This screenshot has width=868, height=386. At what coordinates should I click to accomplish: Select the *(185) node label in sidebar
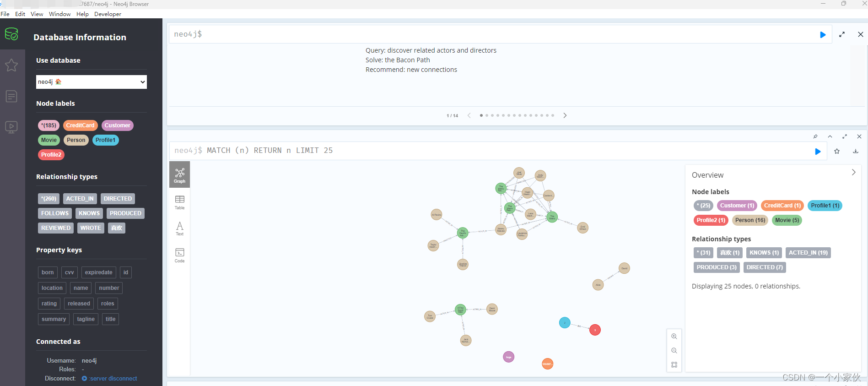pyautogui.click(x=49, y=125)
